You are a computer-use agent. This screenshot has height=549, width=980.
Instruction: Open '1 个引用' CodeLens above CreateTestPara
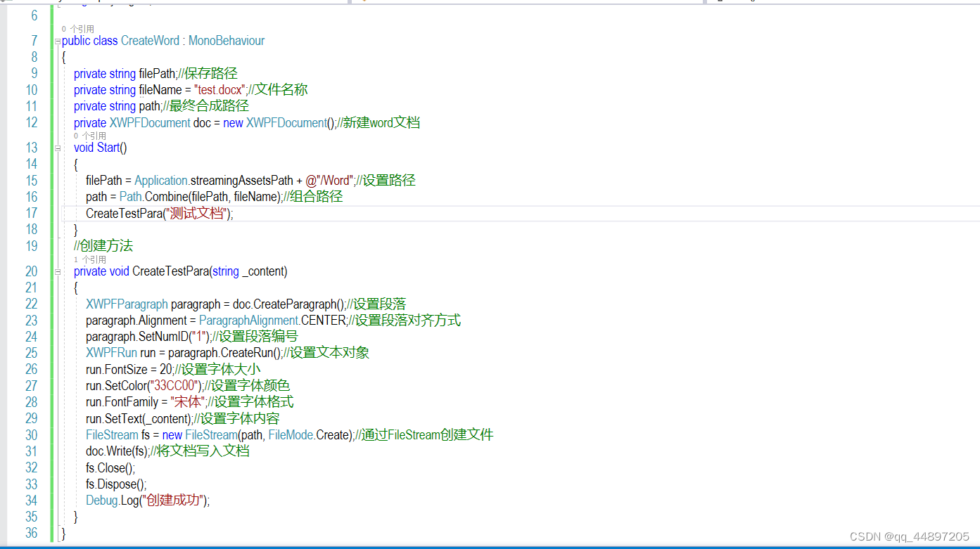coord(90,259)
